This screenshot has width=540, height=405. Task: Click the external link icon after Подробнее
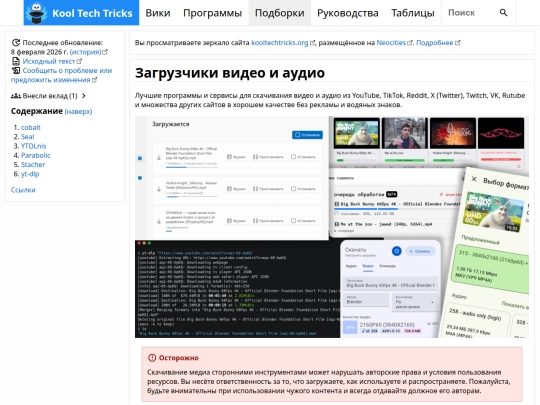coord(457,43)
